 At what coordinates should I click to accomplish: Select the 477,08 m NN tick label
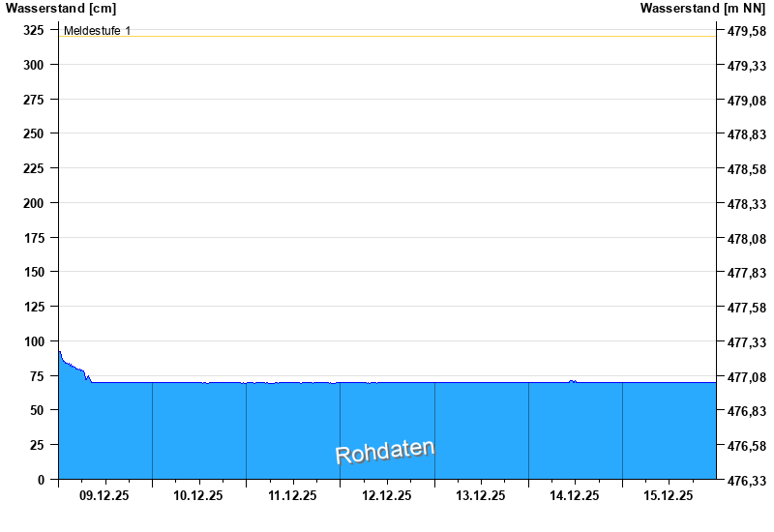click(746, 376)
